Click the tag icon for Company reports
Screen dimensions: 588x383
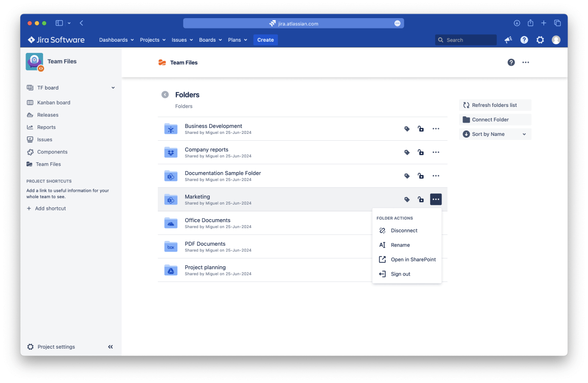[407, 153]
